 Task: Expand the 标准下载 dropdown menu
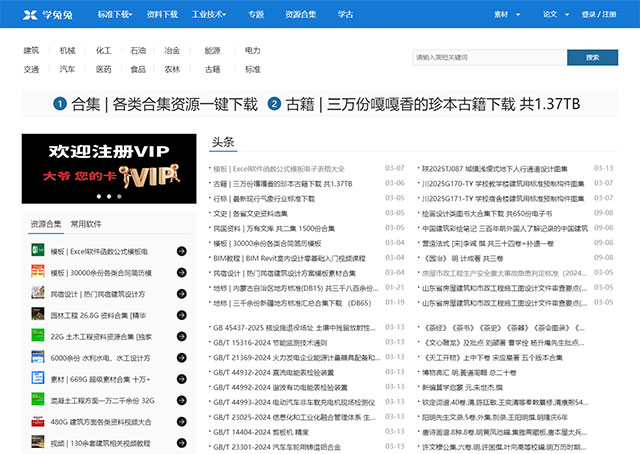[x=116, y=15]
